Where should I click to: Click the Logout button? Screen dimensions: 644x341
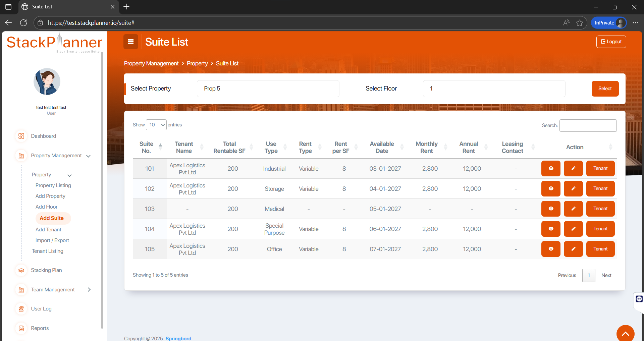(611, 42)
